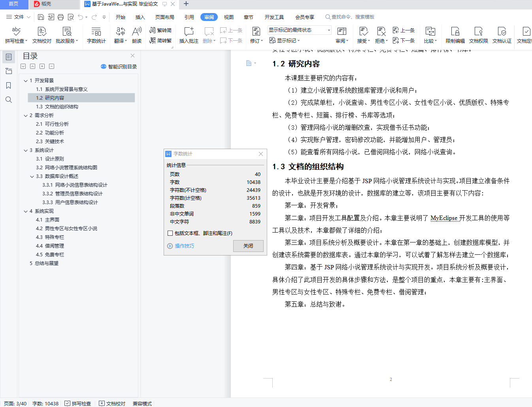532x407 pixels.
Task: Click 智能识别目录 smart outline recognition
Action: pos(119,66)
